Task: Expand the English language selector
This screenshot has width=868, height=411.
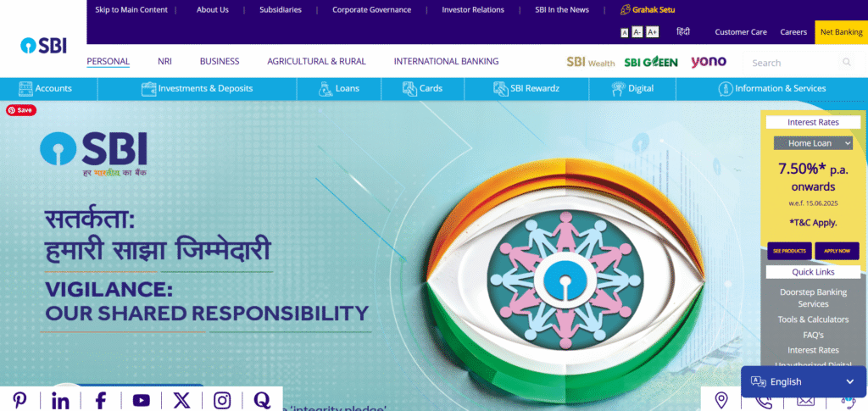Action: click(804, 381)
